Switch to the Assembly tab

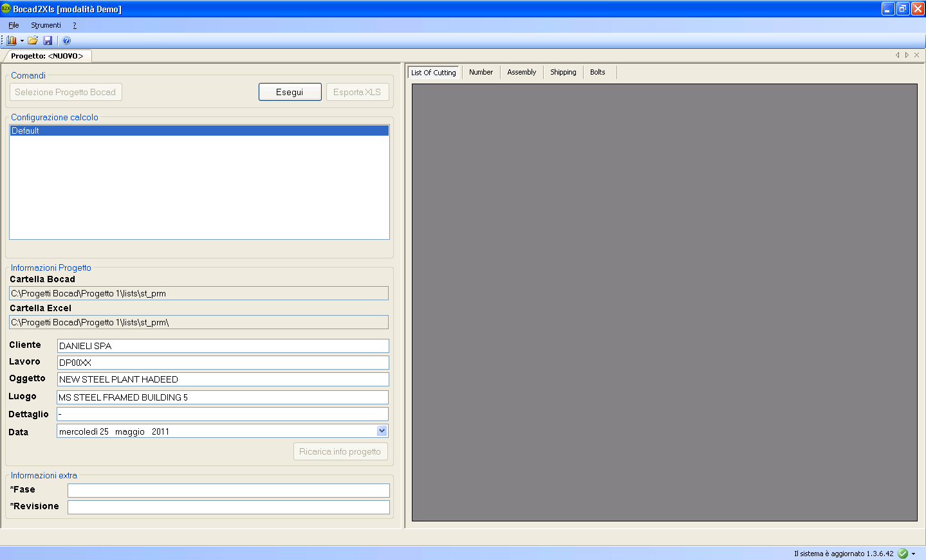(x=521, y=72)
